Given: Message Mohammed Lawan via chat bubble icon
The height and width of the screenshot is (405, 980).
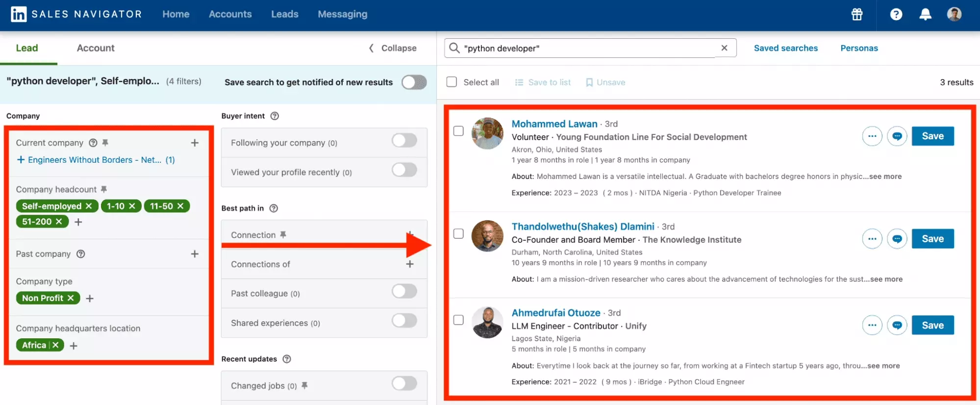Looking at the screenshot, I should (x=897, y=136).
